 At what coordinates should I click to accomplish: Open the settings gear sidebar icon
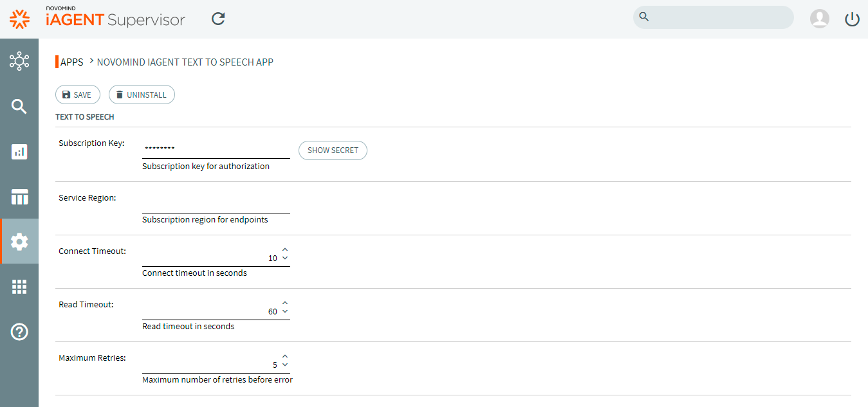19,242
